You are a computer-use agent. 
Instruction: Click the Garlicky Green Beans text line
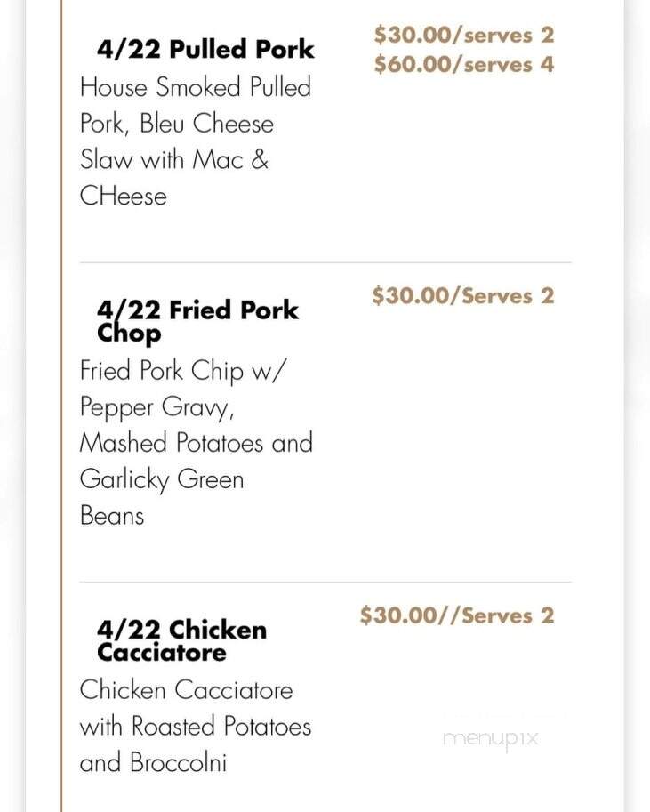pos(162,497)
